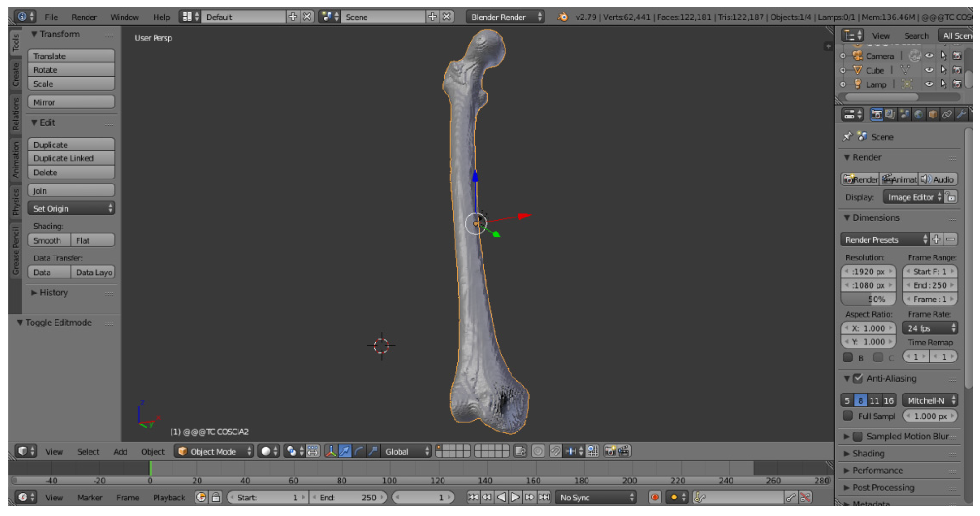Switch to the Create tab
980x516 pixels.
click(16, 75)
